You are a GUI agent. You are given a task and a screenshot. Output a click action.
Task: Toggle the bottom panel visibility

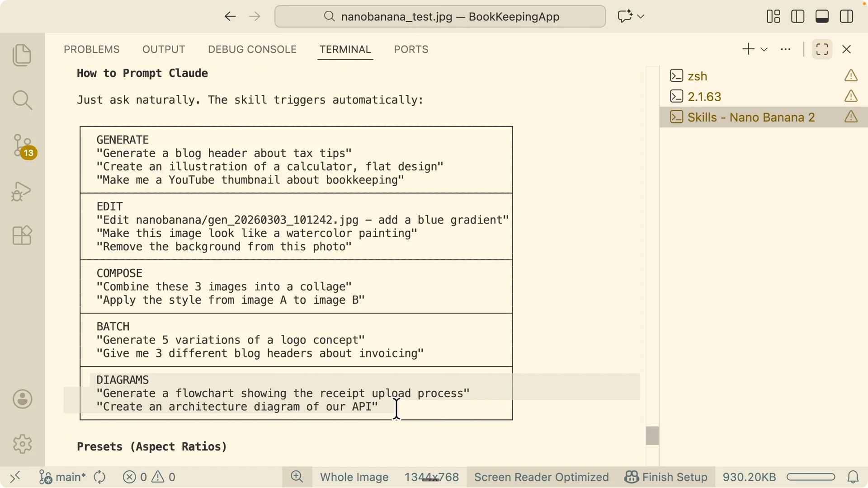click(822, 17)
